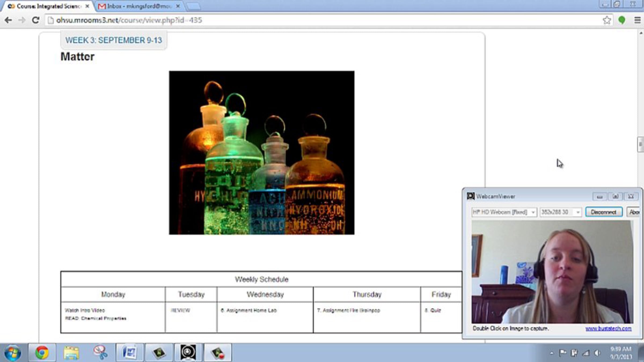
Task: Open the Snipping Tool in taskbar
Action: [100, 352]
